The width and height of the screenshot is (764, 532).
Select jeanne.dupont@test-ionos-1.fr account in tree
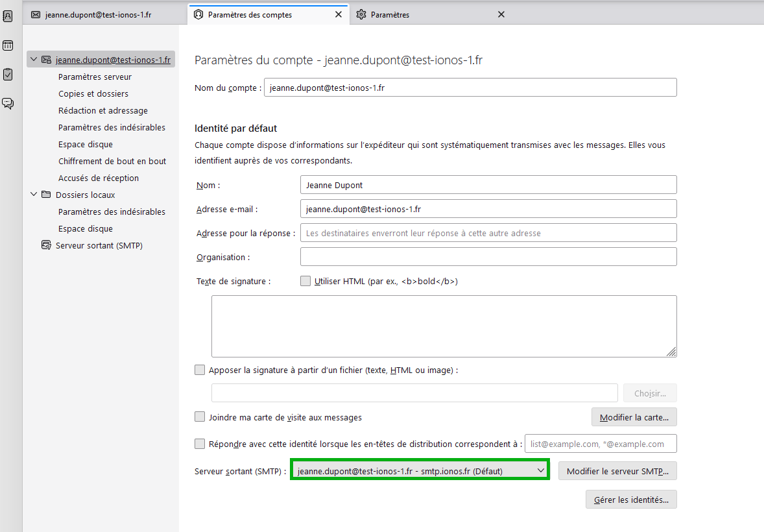pyautogui.click(x=113, y=60)
